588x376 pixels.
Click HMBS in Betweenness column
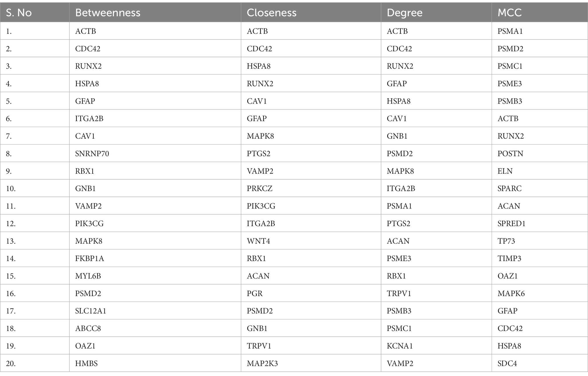click(86, 363)
